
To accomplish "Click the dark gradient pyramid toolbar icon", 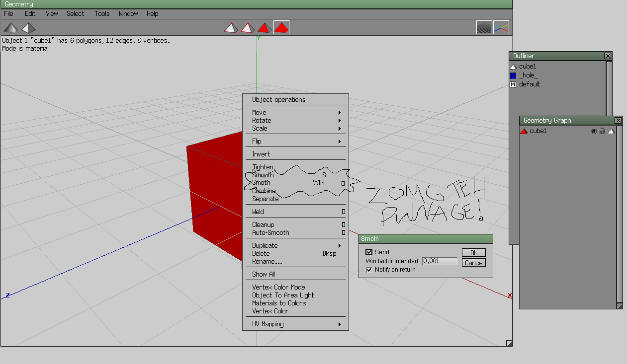I will [10, 27].
